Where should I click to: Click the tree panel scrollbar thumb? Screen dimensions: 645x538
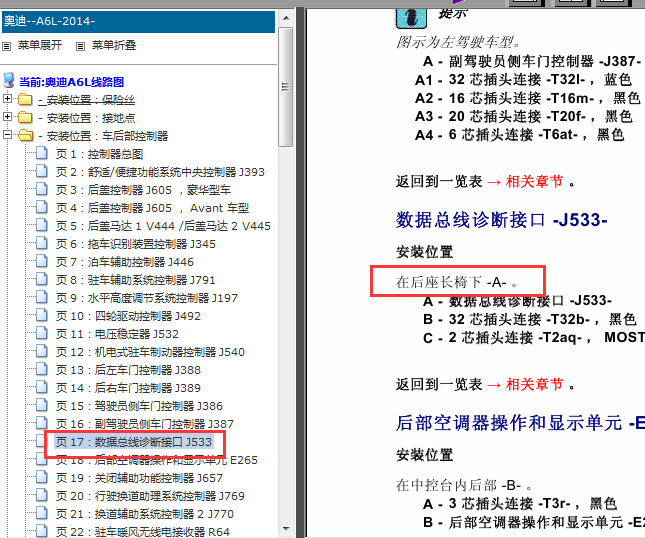coord(285,87)
